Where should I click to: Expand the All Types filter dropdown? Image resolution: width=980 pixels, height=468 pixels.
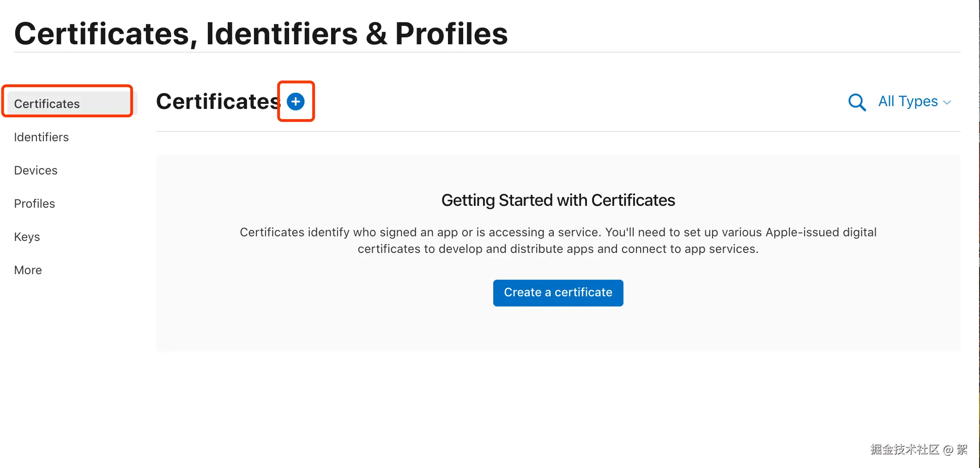click(x=908, y=102)
